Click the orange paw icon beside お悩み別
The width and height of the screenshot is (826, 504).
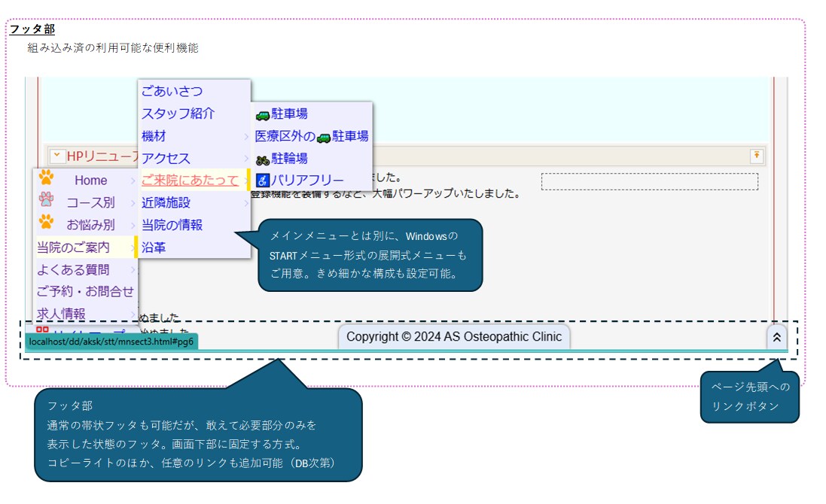tap(47, 221)
